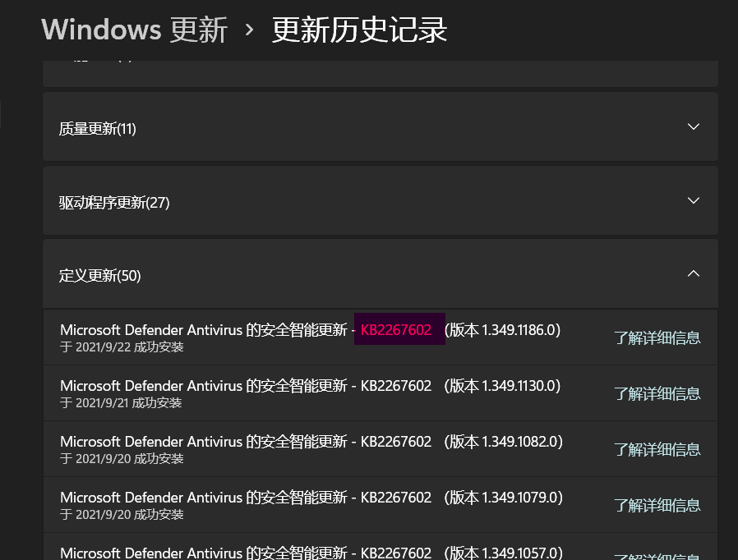Click the highlighted KB2267602 text
The image size is (738, 560).
coord(396,329)
